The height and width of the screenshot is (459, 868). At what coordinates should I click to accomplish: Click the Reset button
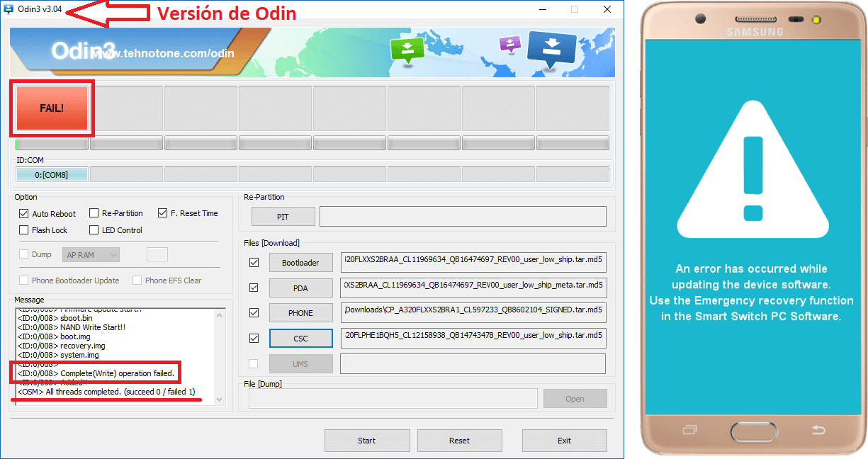[x=459, y=441]
